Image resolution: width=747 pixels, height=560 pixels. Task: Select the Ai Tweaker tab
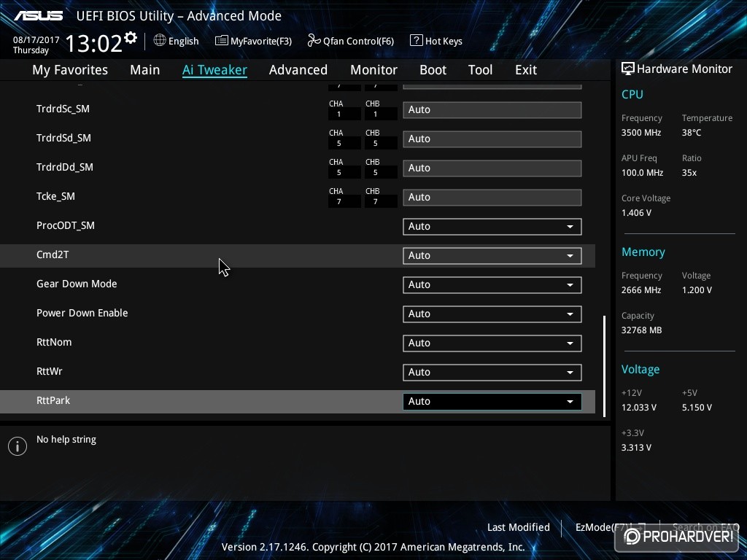(215, 70)
